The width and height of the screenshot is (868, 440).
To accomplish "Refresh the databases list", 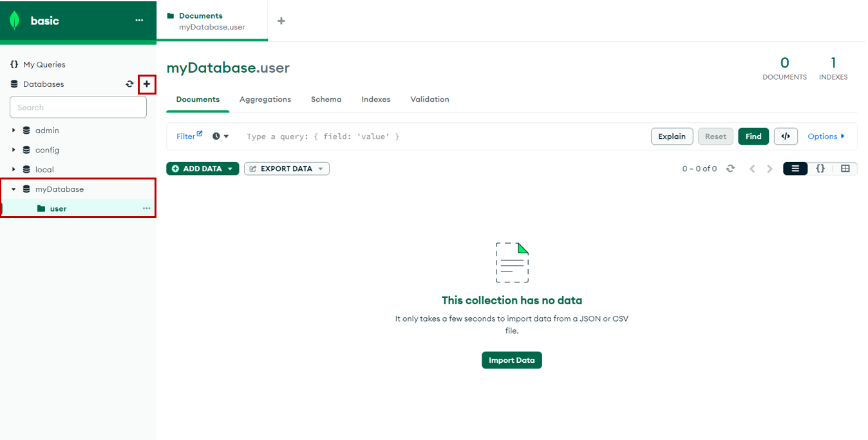I will [129, 84].
